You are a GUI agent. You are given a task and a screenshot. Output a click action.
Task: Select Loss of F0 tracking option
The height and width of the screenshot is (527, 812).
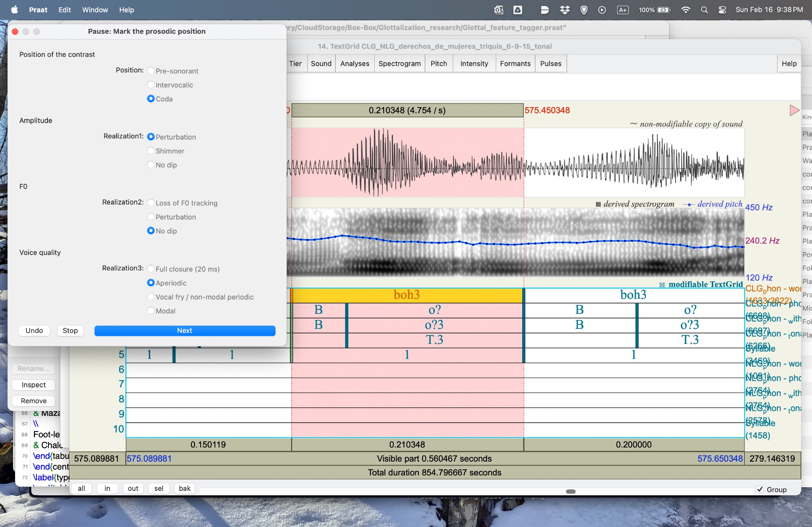point(151,203)
